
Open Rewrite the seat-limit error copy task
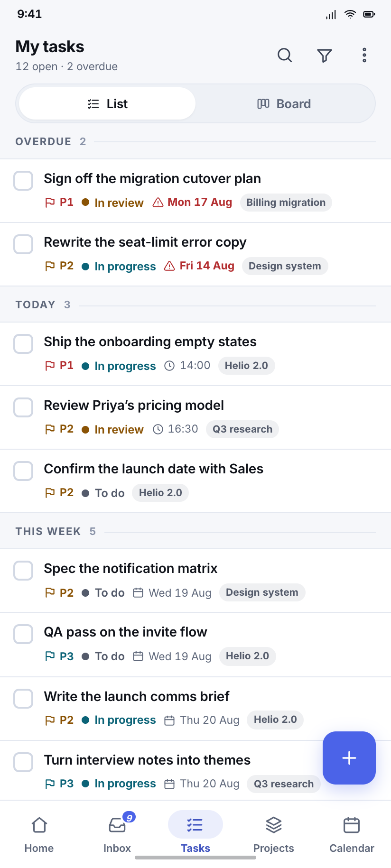(x=195, y=254)
